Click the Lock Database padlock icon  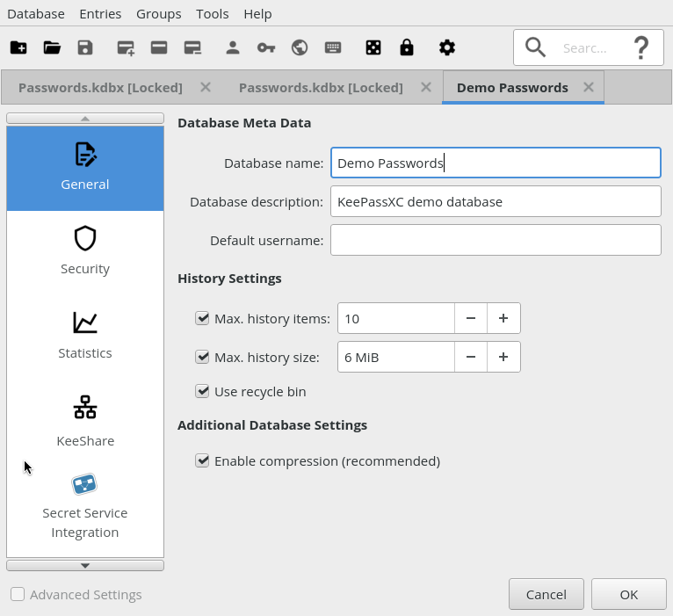coord(407,47)
